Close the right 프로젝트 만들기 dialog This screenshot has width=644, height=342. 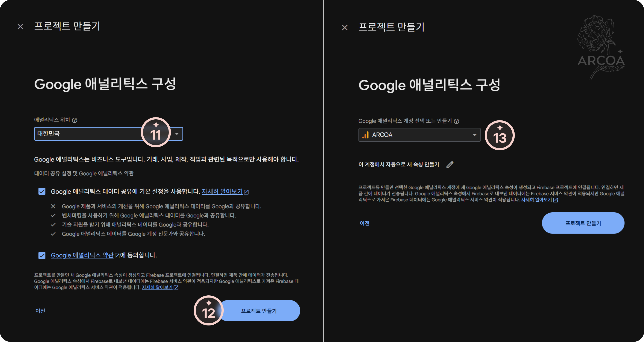(345, 27)
